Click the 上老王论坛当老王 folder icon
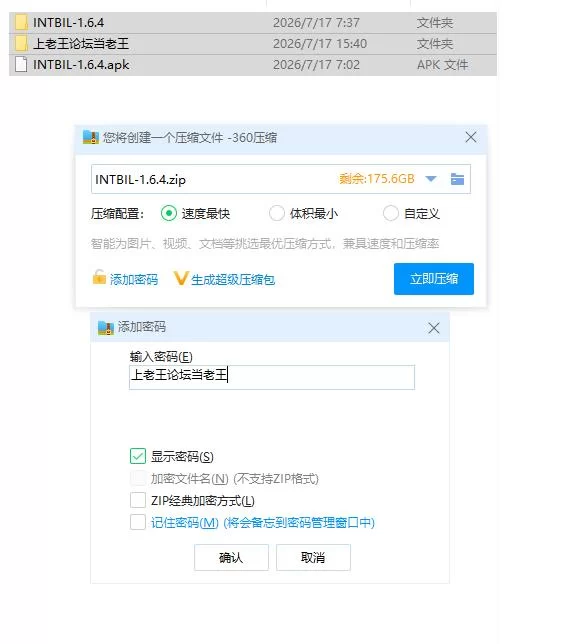 [x=21, y=44]
